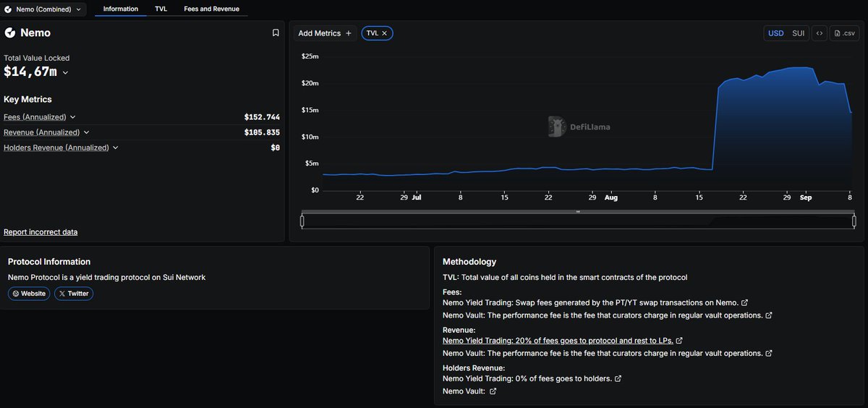Expand Fees (Annualized) details
Screen dimensions: 868x408
pyautogui.click(x=72, y=117)
